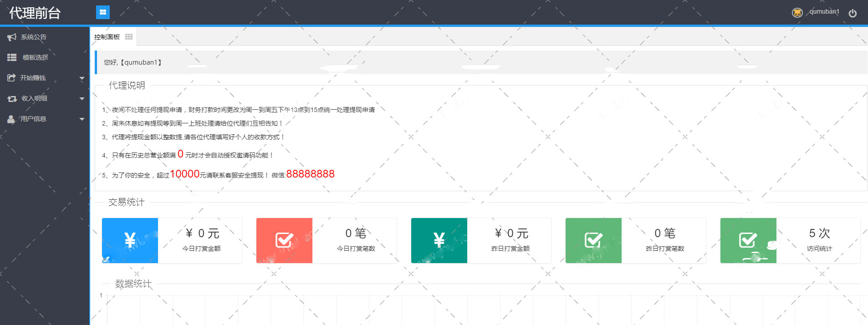The width and height of the screenshot is (868, 325).
Task: Open the 系统公告 menu item
Action: [34, 37]
